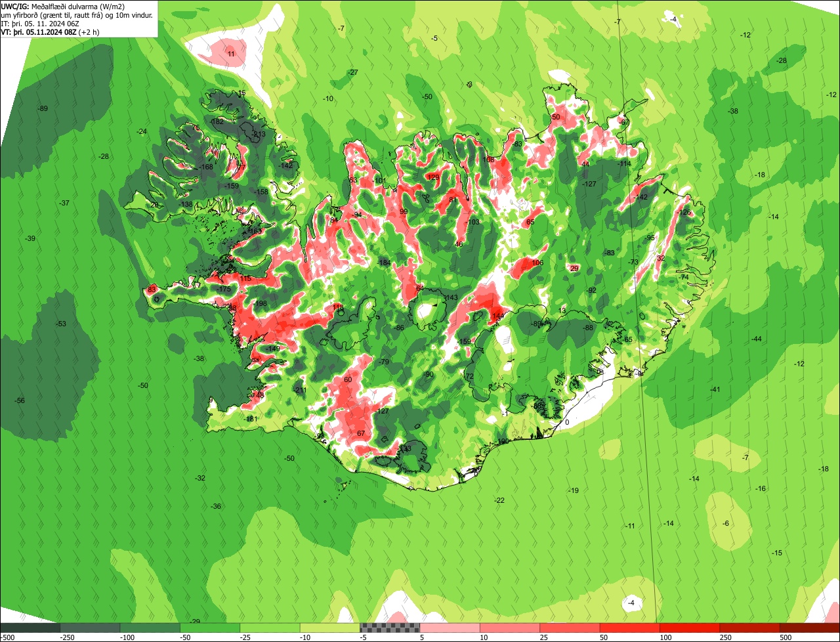Screen dimensions: 840x642
Task: Click the initial time line 'IT: þri. 05. 11. 2024 06Z'
Action: (40, 23)
